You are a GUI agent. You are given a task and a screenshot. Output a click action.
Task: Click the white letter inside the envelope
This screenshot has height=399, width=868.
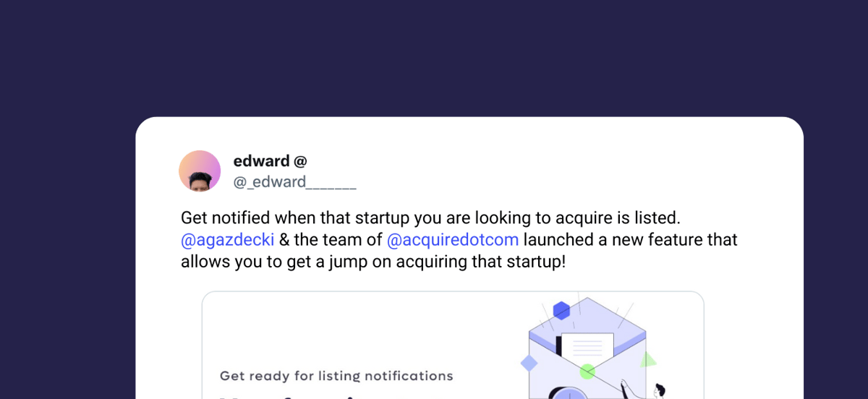pyautogui.click(x=587, y=348)
